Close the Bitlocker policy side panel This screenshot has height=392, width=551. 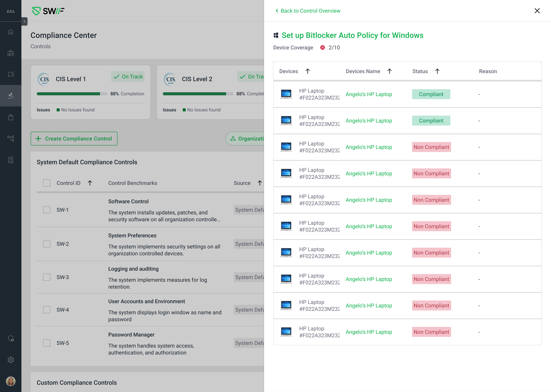[537, 11]
